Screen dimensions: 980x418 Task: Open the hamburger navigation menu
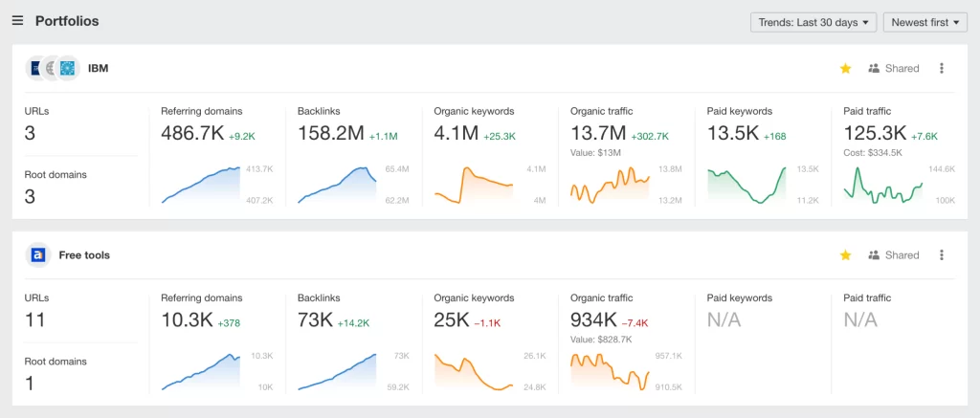(17, 21)
